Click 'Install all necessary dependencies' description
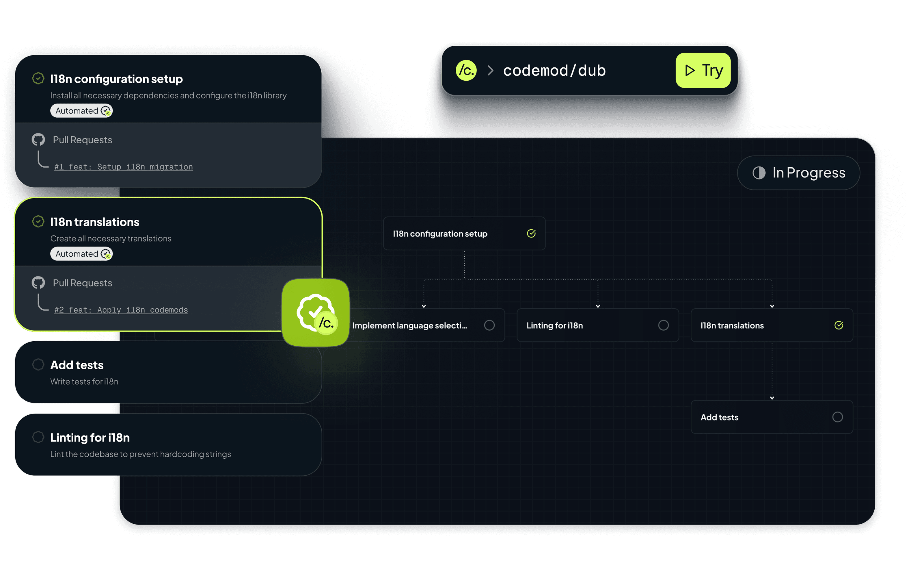This screenshot has height=578, width=924. 168,96
